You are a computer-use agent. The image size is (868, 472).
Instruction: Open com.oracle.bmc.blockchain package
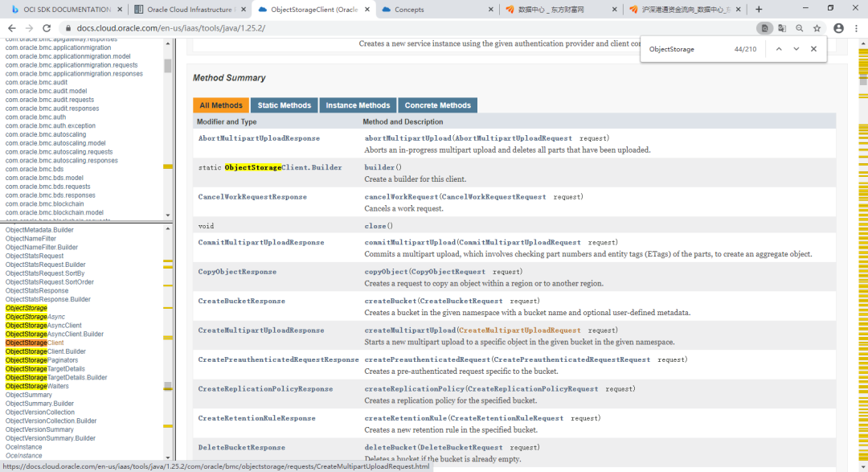tap(45, 204)
